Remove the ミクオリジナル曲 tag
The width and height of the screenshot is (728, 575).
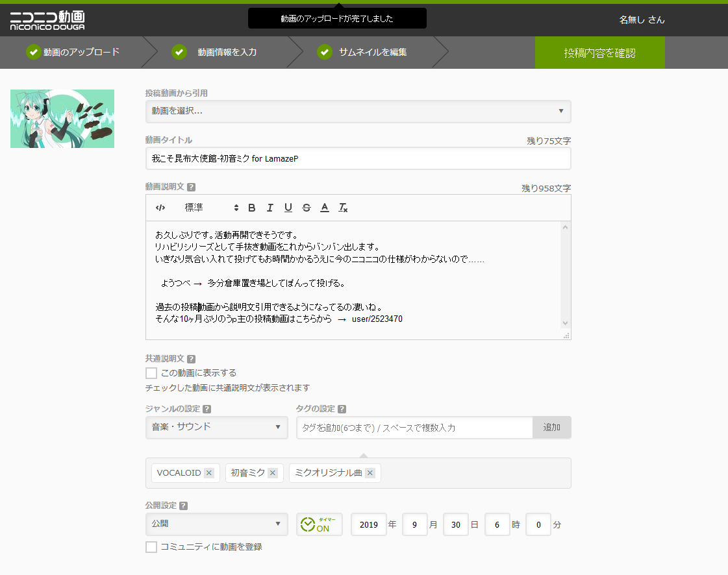click(x=370, y=473)
